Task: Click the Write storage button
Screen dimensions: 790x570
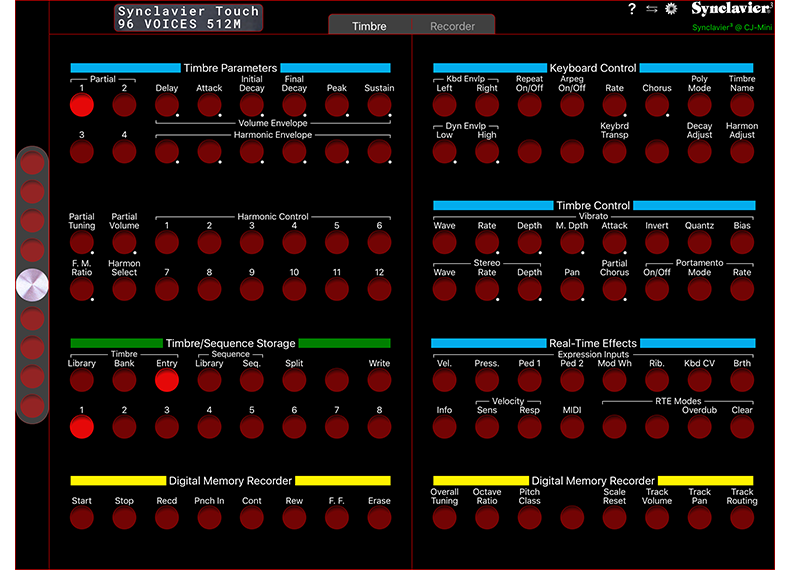Action: pos(379,381)
